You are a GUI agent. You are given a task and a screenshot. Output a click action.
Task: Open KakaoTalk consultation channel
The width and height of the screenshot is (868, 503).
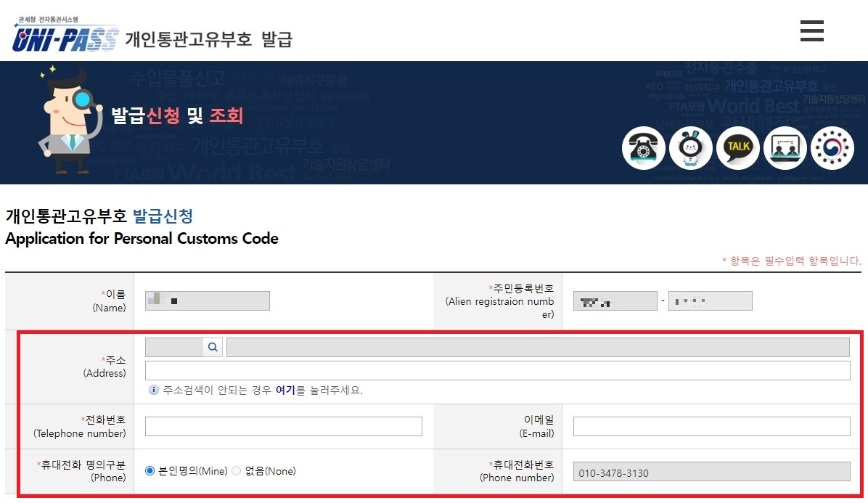pyautogui.click(x=738, y=147)
